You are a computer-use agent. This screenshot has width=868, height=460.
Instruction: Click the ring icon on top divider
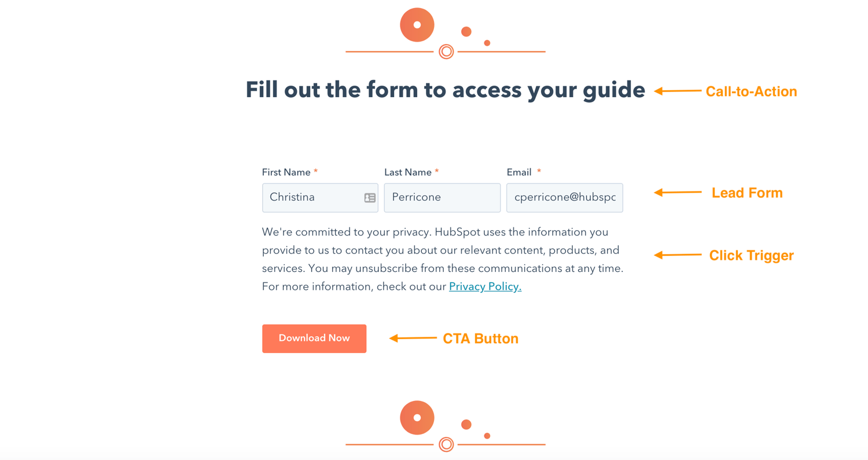[446, 51]
